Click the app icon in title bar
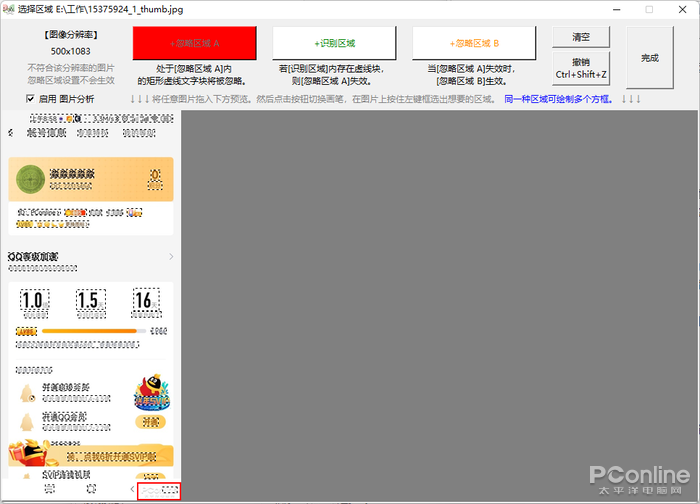The width and height of the screenshot is (700, 504). [x=9, y=9]
